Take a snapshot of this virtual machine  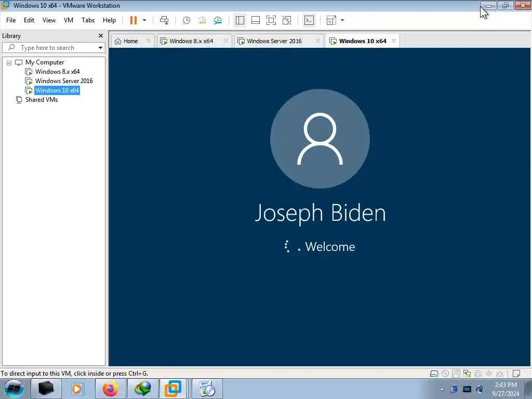point(187,20)
